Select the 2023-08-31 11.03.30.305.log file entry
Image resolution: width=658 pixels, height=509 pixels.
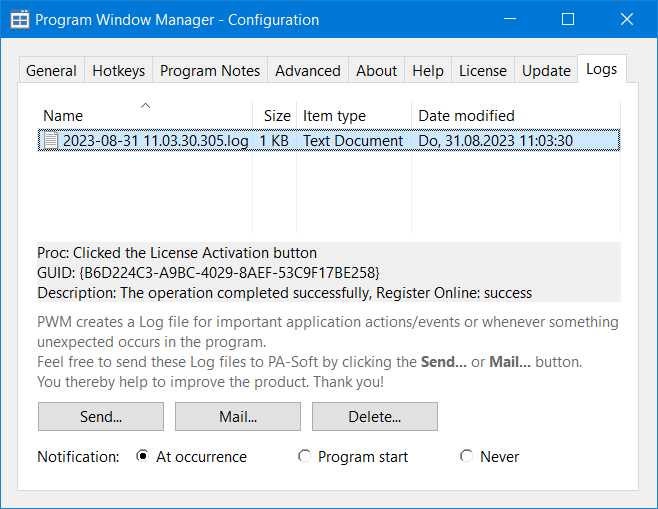point(155,141)
